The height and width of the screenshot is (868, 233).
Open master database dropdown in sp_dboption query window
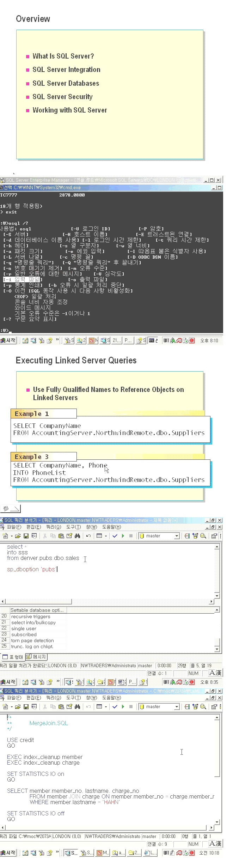pos(177,536)
